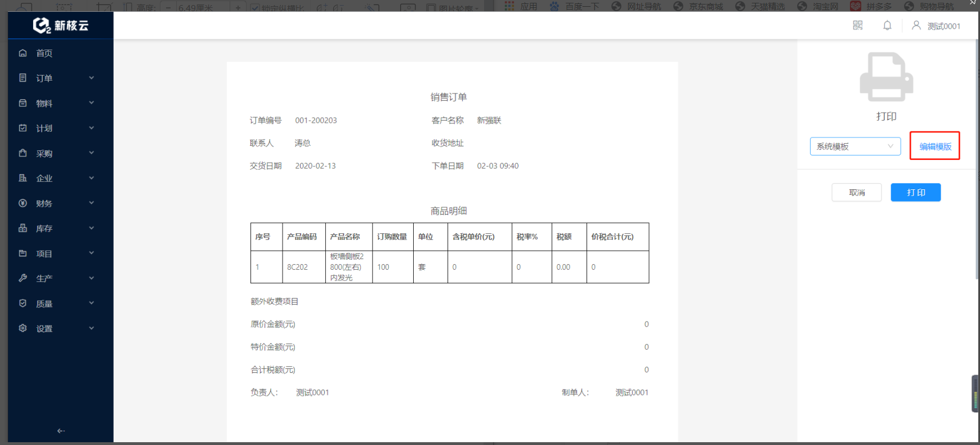Viewport: 980px width, 445px height.
Task: Click the 取消 cancel button
Action: coord(857,193)
